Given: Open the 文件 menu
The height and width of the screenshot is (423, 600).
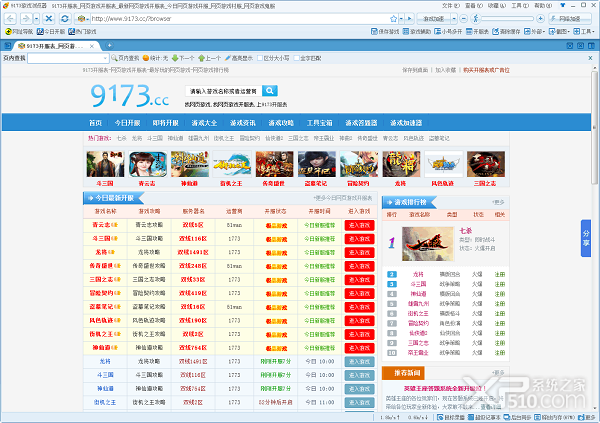Looking at the screenshot, I should [451, 6].
